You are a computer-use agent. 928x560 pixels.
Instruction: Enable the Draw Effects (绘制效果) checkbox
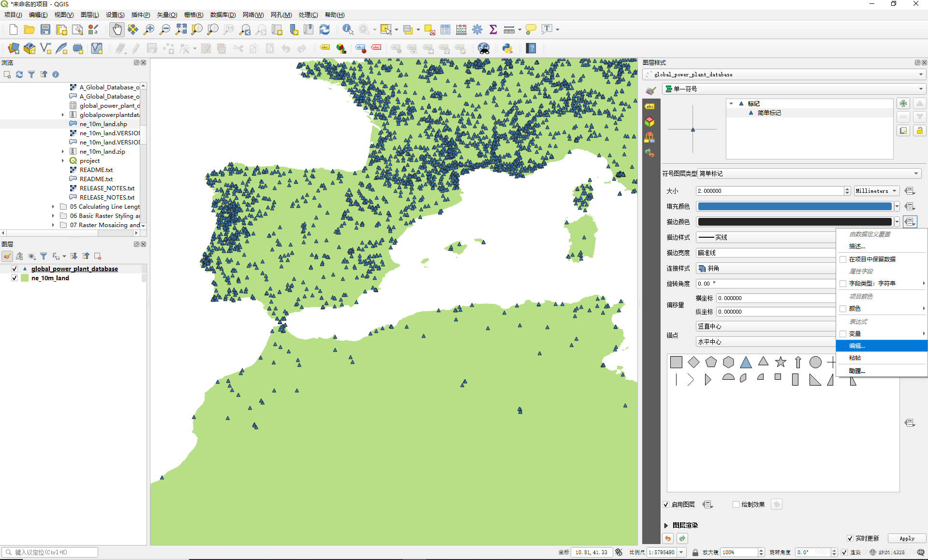[x=736, y=504]
